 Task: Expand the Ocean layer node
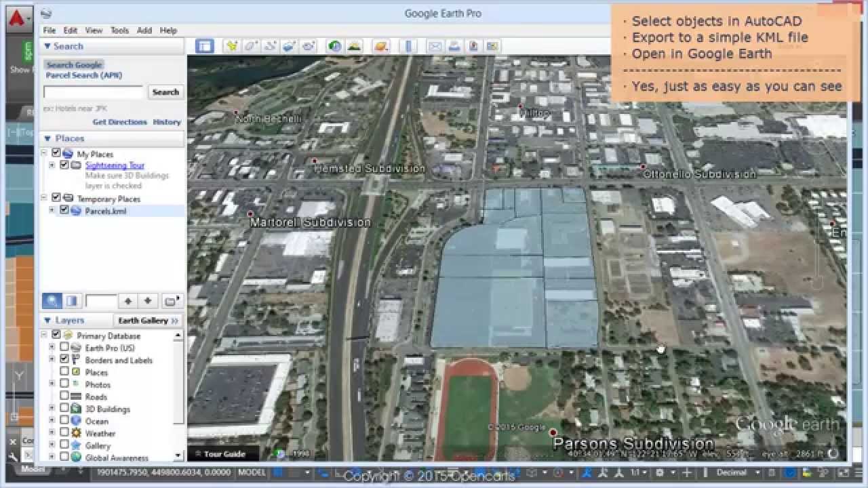[52, 420]
